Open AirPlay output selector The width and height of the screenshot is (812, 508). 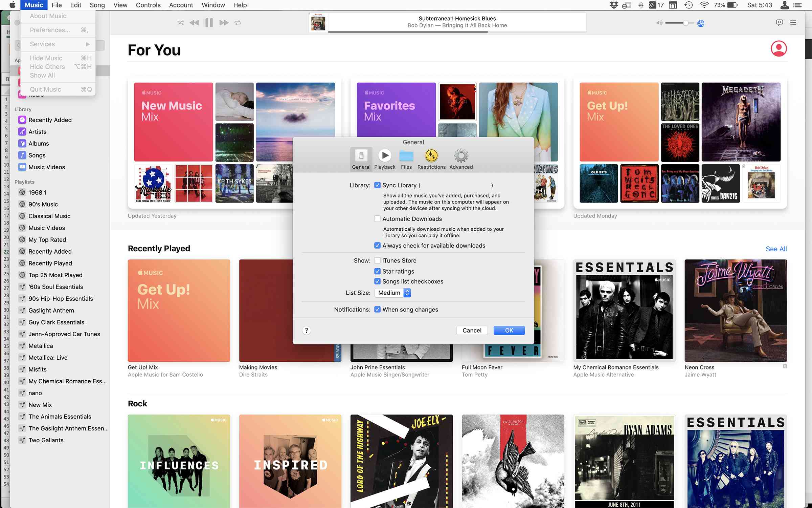pos(701,23)
